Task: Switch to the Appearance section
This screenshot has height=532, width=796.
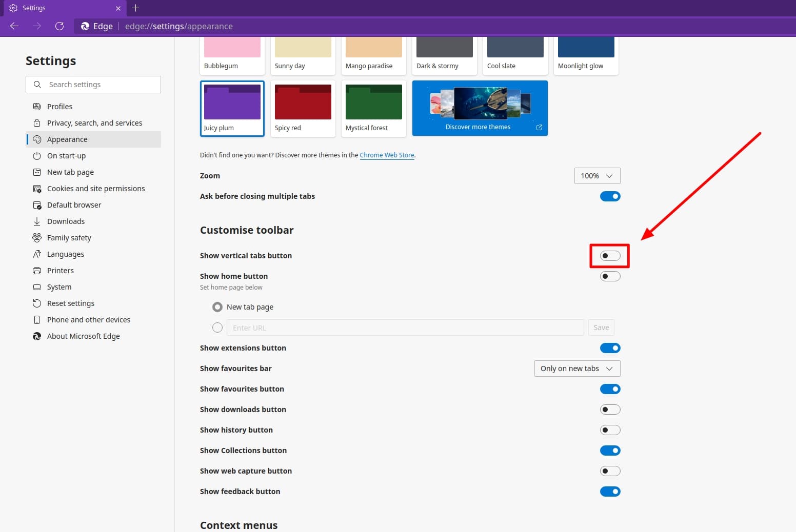Action: tap(67, 139)
